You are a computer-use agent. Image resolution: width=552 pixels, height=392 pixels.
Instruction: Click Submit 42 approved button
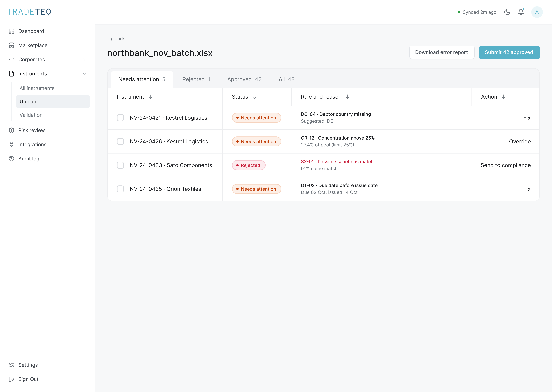click(509, 52)
